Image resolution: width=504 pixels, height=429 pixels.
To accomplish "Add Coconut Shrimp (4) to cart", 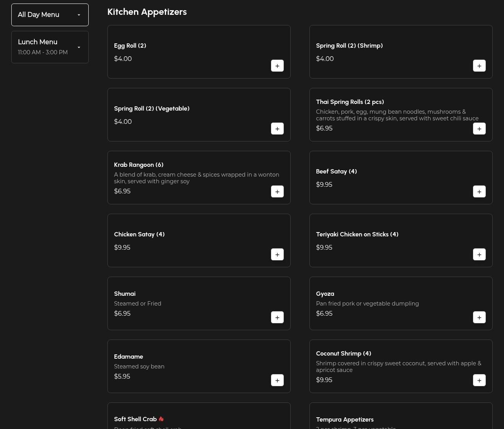I will [479, 380].
